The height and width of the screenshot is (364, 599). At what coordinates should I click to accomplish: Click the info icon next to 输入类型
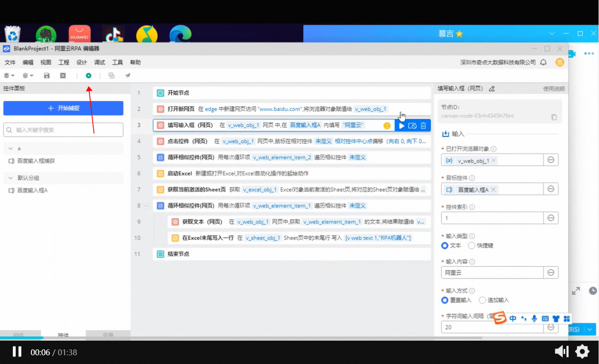point(472,236)
